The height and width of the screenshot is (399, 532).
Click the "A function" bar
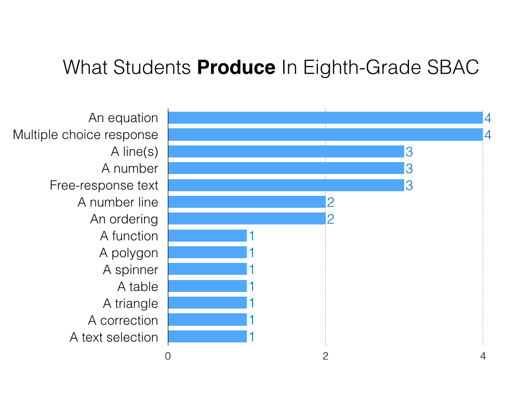pos(207,236)
